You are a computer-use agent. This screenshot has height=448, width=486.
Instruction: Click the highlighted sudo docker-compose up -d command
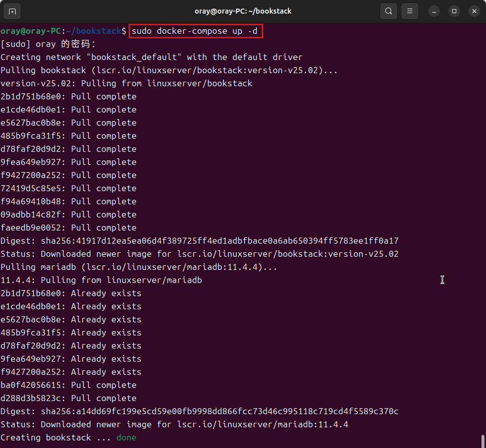pos(195,31)
